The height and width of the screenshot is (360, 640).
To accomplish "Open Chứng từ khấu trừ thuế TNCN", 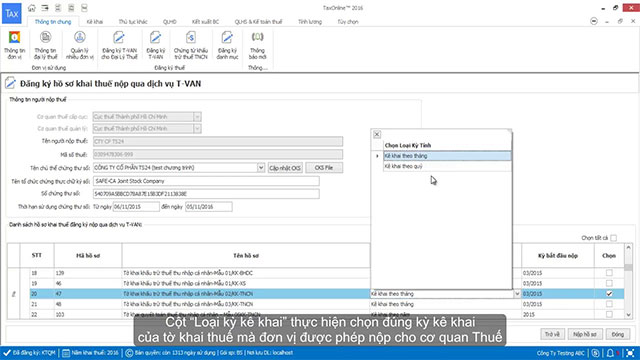I will click(191, 45).
